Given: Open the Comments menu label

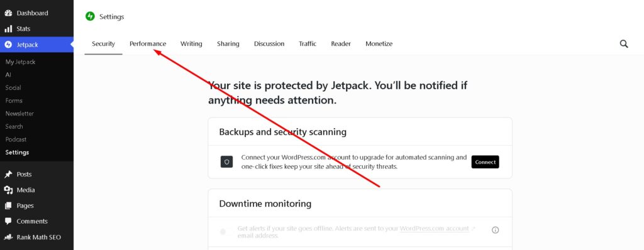Looking at the screenshot, I should (x=32, y=221).
